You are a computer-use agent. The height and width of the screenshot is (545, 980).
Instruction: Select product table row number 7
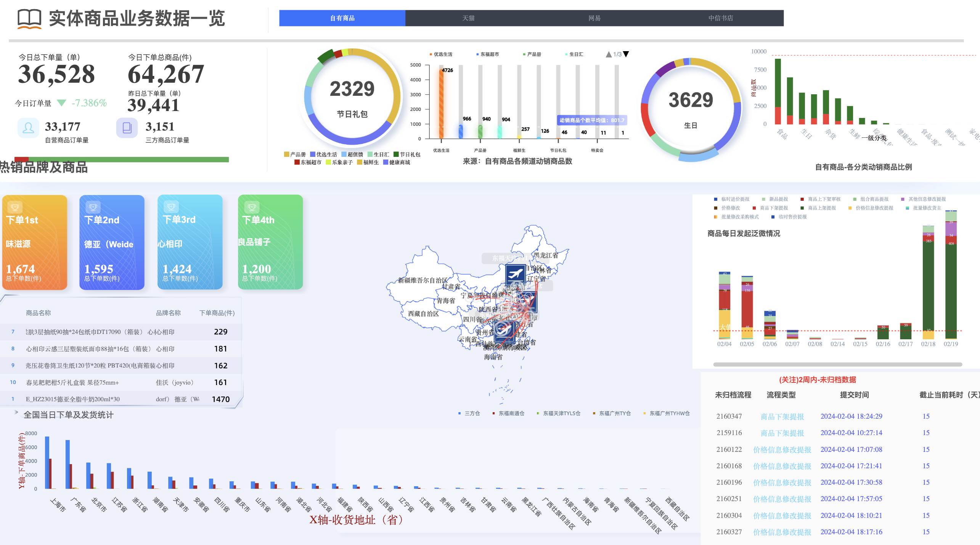(x=120, y=332)
